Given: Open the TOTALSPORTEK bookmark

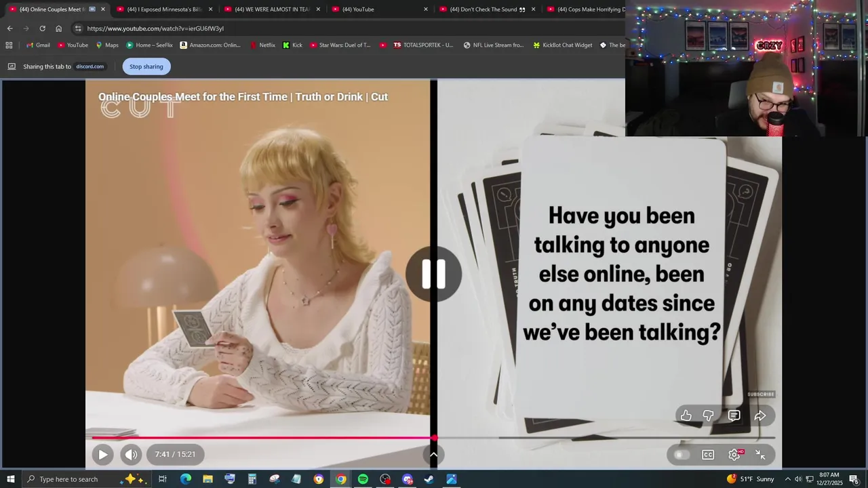Looking at the screenshot, I should click(x=423, y=45).
